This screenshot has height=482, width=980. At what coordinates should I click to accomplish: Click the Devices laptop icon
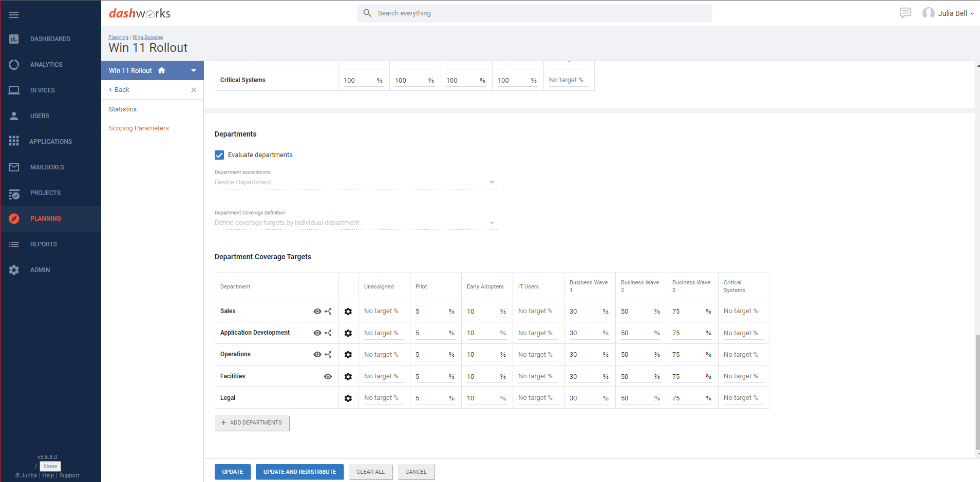[14, 90]
